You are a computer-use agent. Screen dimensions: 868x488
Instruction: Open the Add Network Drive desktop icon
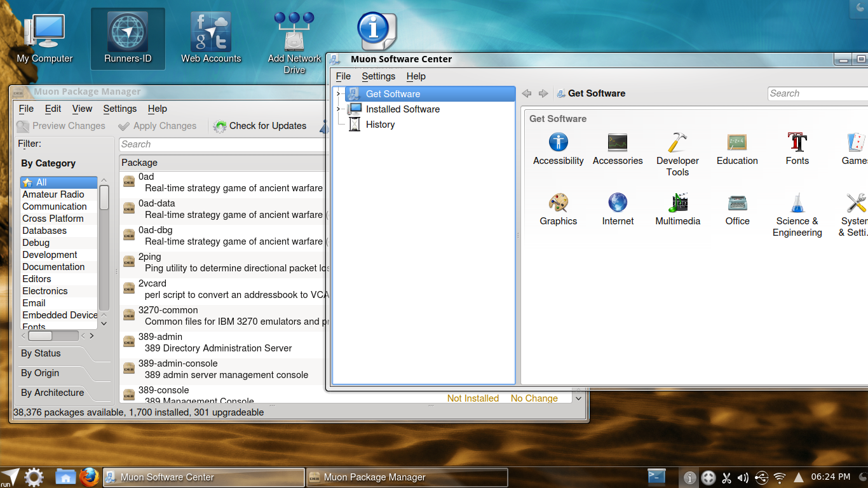pos(294,43)
